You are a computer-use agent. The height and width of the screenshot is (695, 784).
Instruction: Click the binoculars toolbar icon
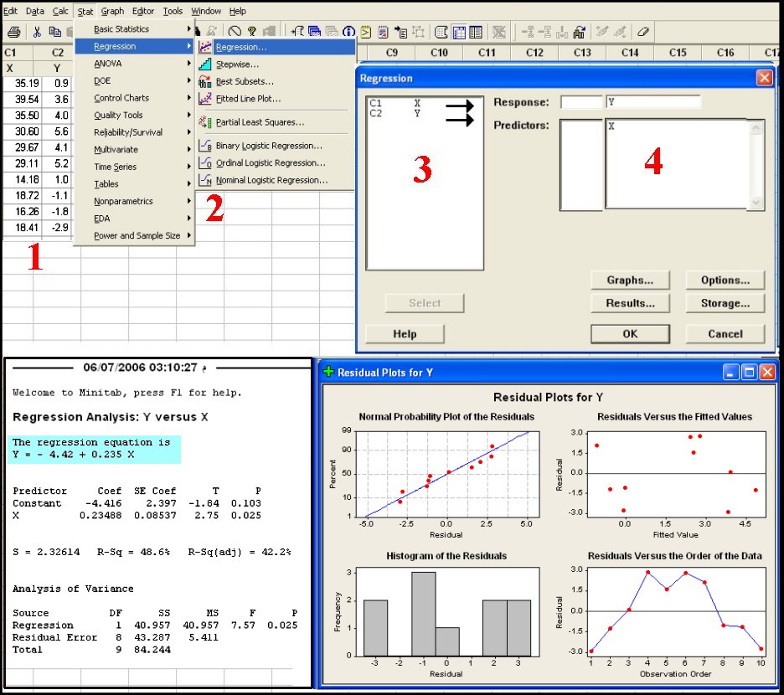coord(579,32)
